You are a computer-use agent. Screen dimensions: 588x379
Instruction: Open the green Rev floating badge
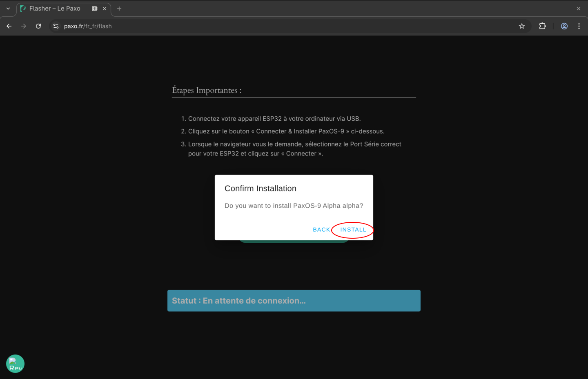tap(15, 363)
